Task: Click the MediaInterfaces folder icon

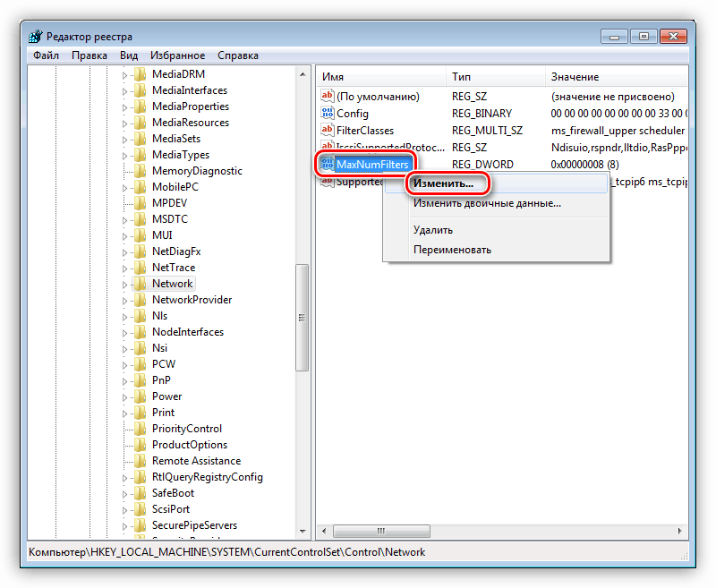Action: click(140, 89)
